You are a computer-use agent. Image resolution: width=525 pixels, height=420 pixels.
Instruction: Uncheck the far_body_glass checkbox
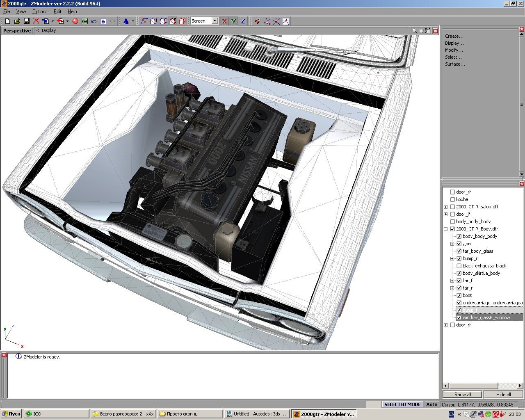pyautogui.click(x=459, y=251)
